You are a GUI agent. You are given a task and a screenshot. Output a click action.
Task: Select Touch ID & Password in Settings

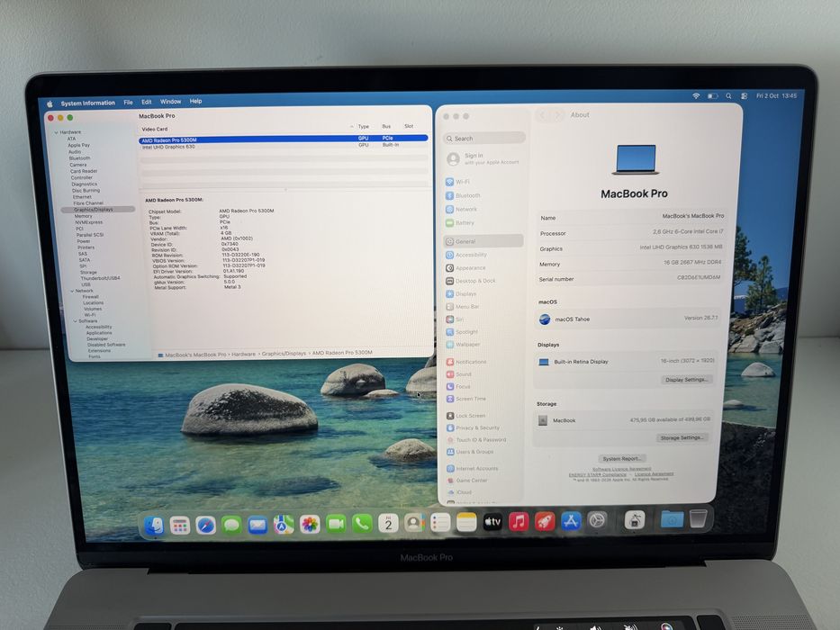coord(483,440)
